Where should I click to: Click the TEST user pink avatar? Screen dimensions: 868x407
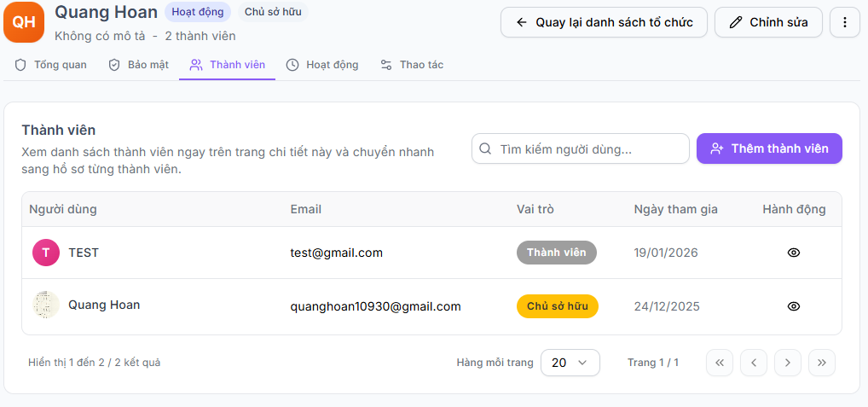click(x=46, y=253)
